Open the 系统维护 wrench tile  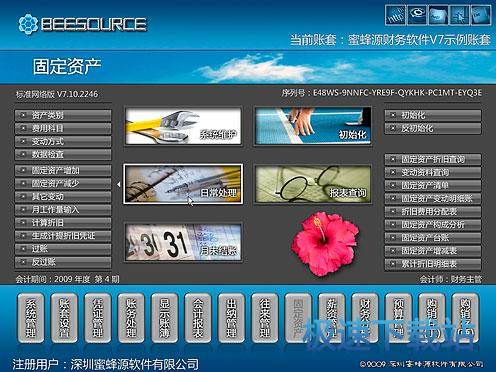183,126
